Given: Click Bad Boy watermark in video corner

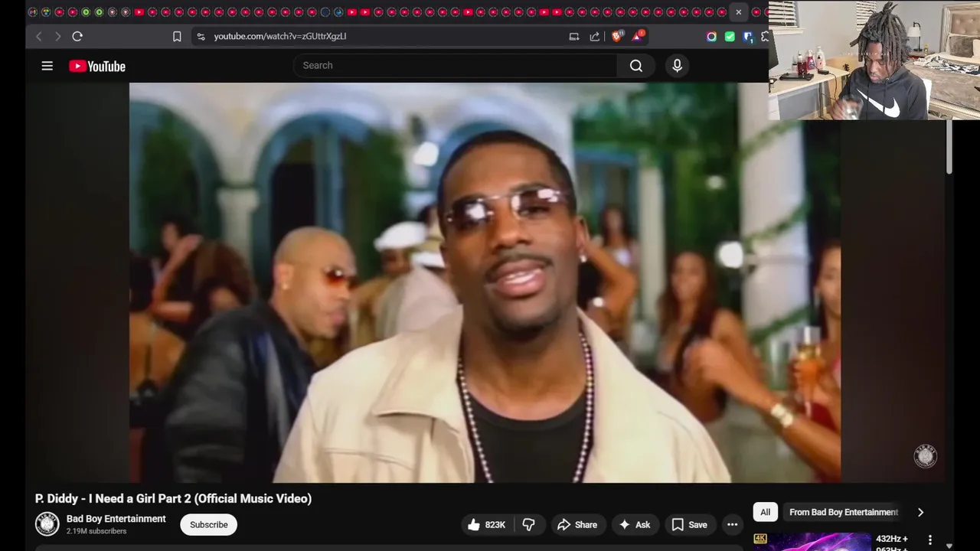Looking at the screenshot, I should coord(926,456).
